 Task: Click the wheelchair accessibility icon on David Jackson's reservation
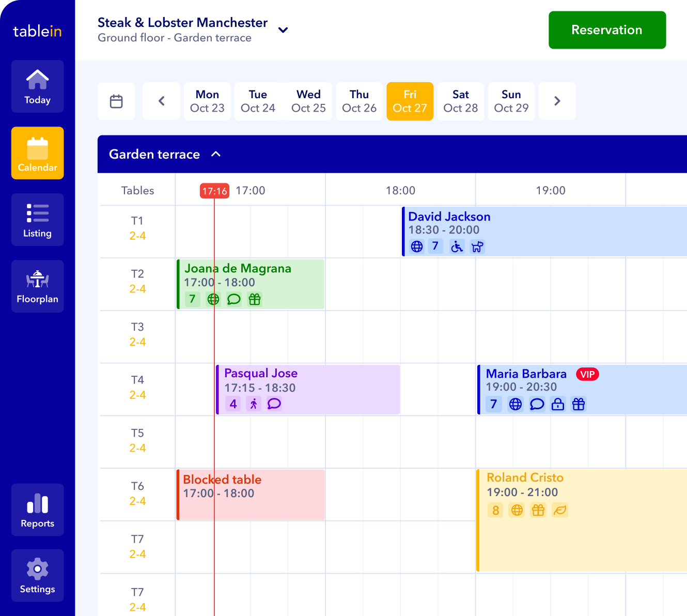point(457,247)
